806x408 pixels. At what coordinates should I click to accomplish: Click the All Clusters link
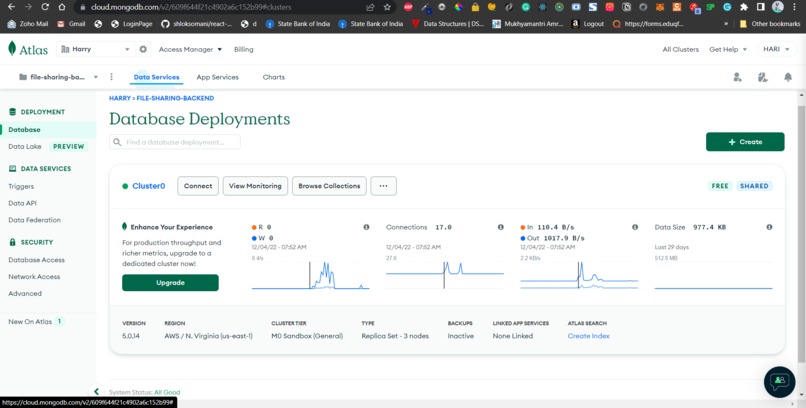pyautogui.click(x=681, y=49)
